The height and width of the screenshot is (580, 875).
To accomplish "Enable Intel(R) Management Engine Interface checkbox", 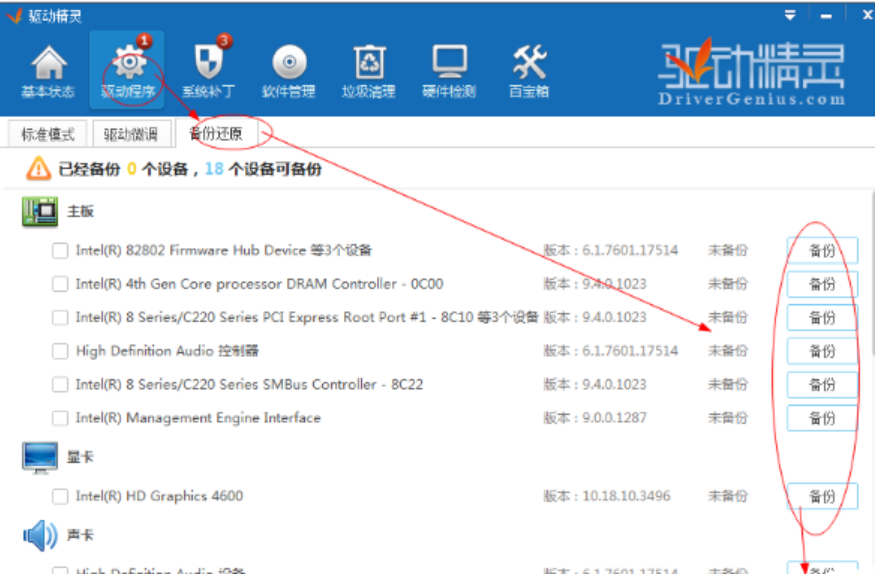I will tap(60, 418).
